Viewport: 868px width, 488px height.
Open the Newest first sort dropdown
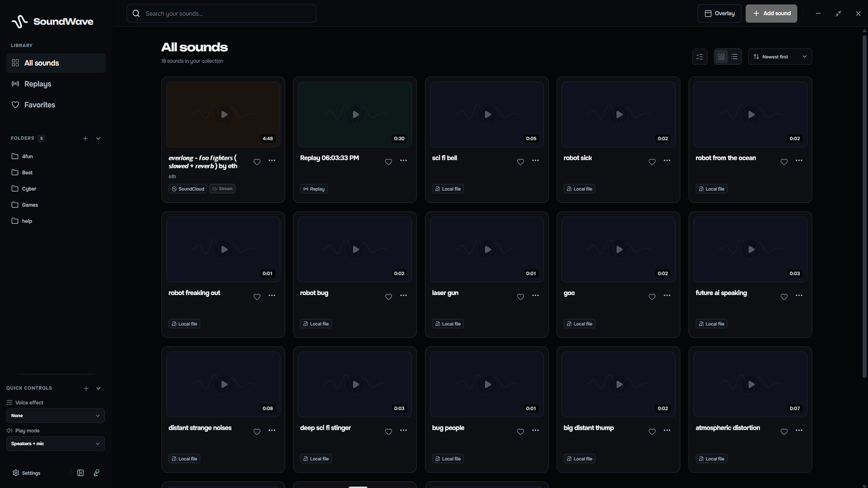click(x=780, y=57)
